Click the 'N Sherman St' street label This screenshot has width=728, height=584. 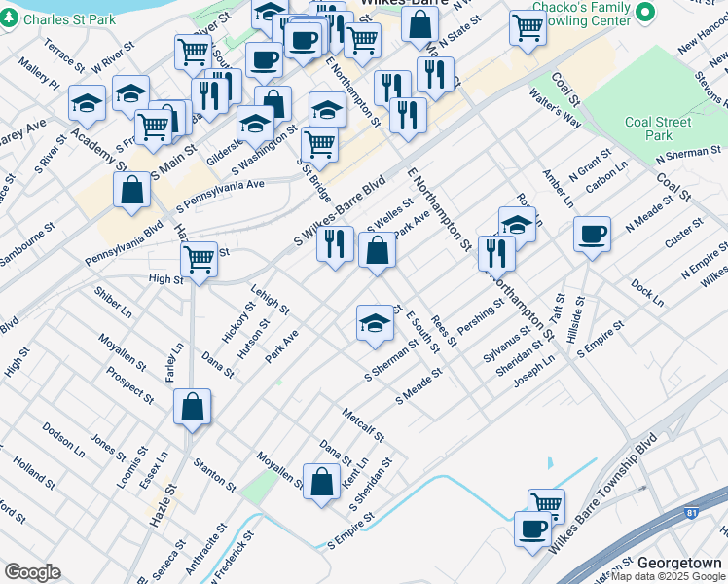click(688, 155)
